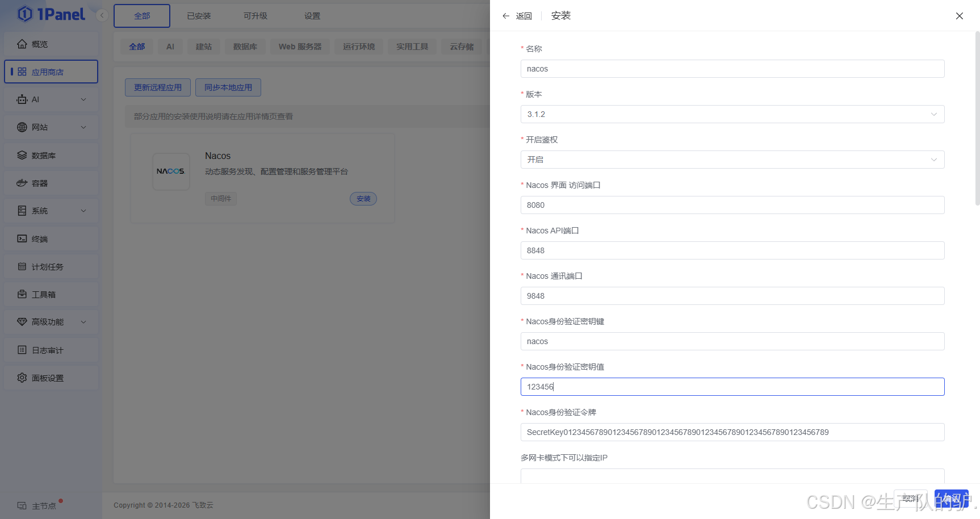The height and width of the screenshot is (519, 980).
Task: Select the 运行环境 category filter
Action: pyautogui.click(x=359, y=47)
